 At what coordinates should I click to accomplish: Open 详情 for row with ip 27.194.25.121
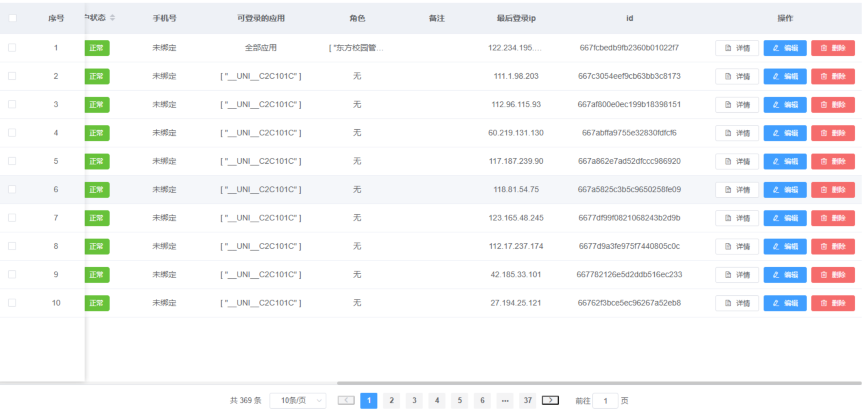(737, 303)
